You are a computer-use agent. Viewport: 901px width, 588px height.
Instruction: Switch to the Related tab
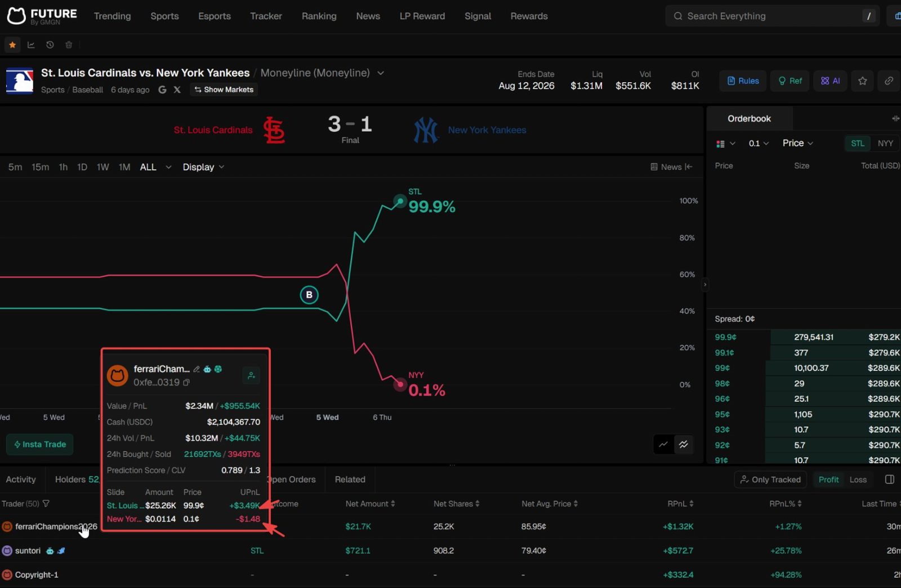click(x=350, y=479)
